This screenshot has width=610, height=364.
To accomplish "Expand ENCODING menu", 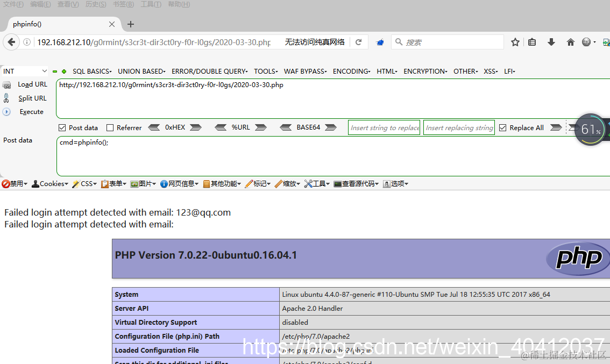I will (352, 71).
